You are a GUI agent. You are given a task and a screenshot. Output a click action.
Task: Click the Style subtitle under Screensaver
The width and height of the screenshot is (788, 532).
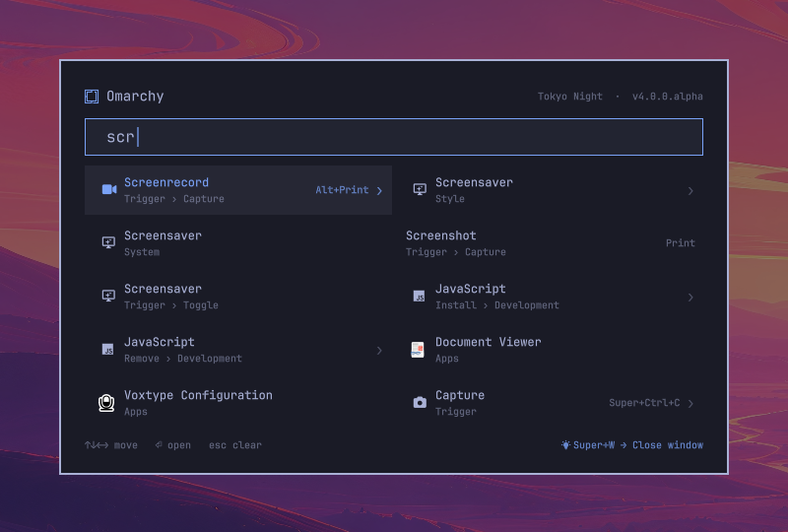tap(450, 199)
